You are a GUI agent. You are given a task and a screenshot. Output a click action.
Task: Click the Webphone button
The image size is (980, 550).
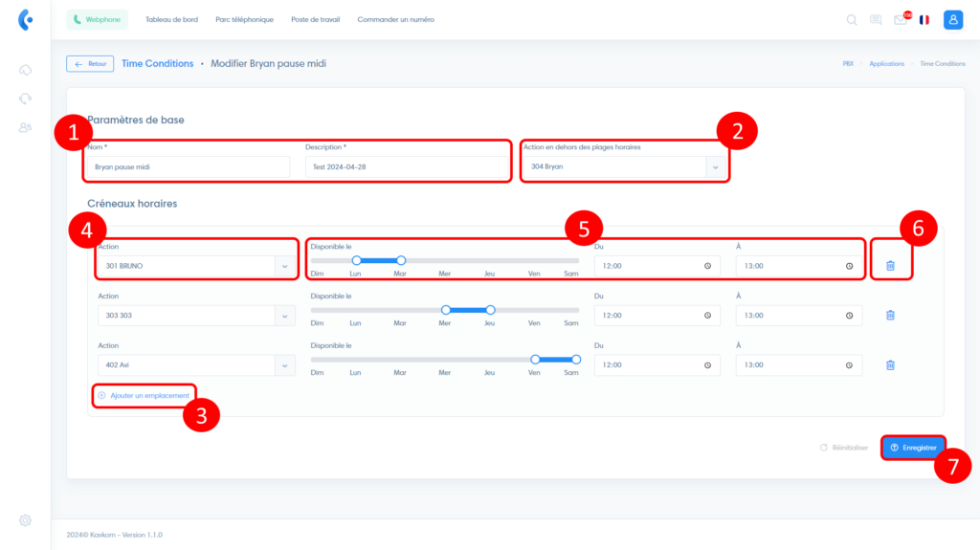coord(97,19)
